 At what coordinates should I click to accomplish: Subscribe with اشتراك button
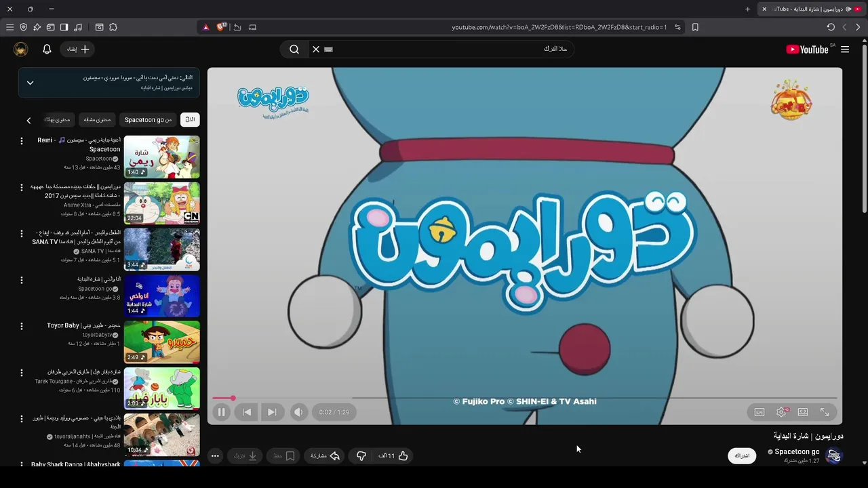coord(742,455)
